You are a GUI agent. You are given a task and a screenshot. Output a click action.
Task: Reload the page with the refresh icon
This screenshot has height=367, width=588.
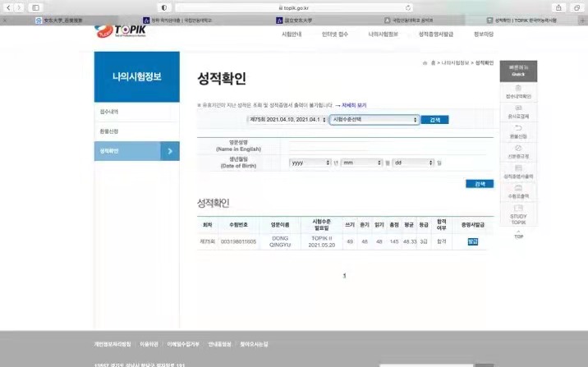pos(407,7)
